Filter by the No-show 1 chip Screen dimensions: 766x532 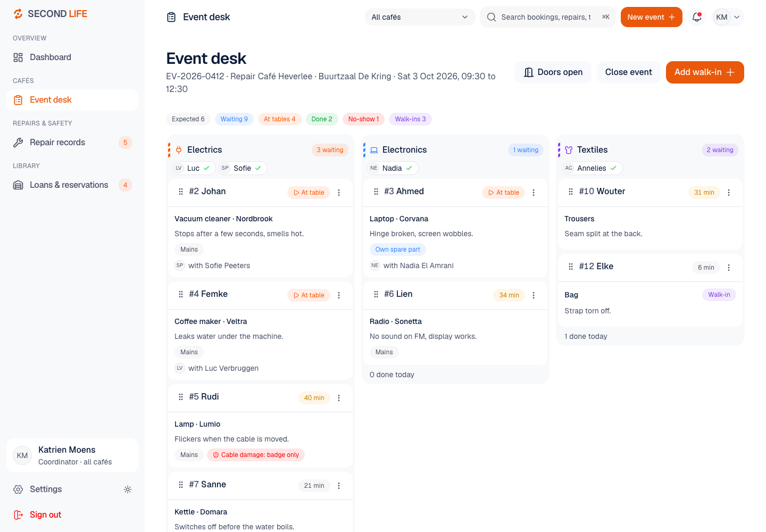tap(363, 119)
